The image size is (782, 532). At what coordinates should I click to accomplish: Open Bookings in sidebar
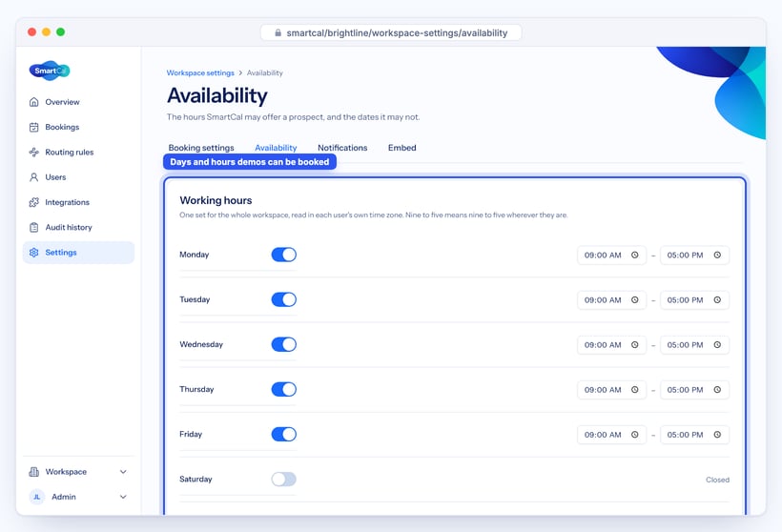point(78,127)
